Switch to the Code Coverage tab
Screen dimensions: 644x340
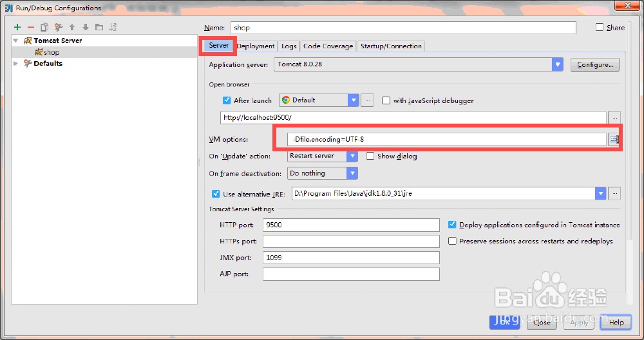(x=328, y=46)
